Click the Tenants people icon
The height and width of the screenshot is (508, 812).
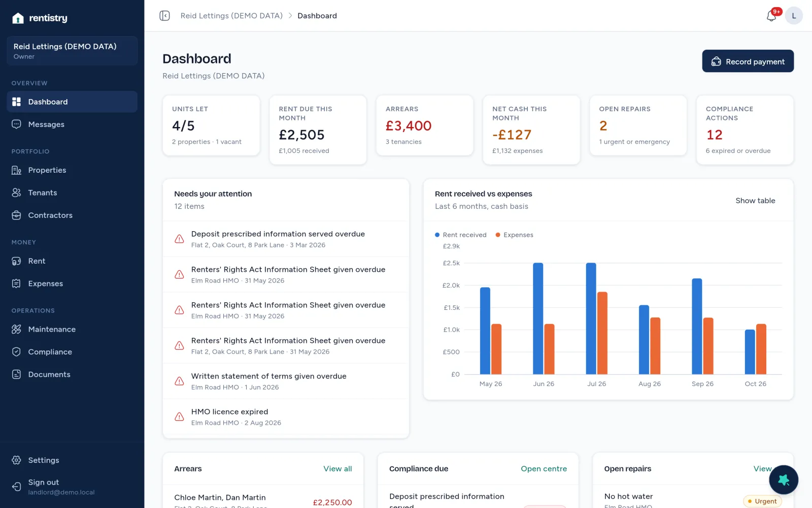click(17, 193)
